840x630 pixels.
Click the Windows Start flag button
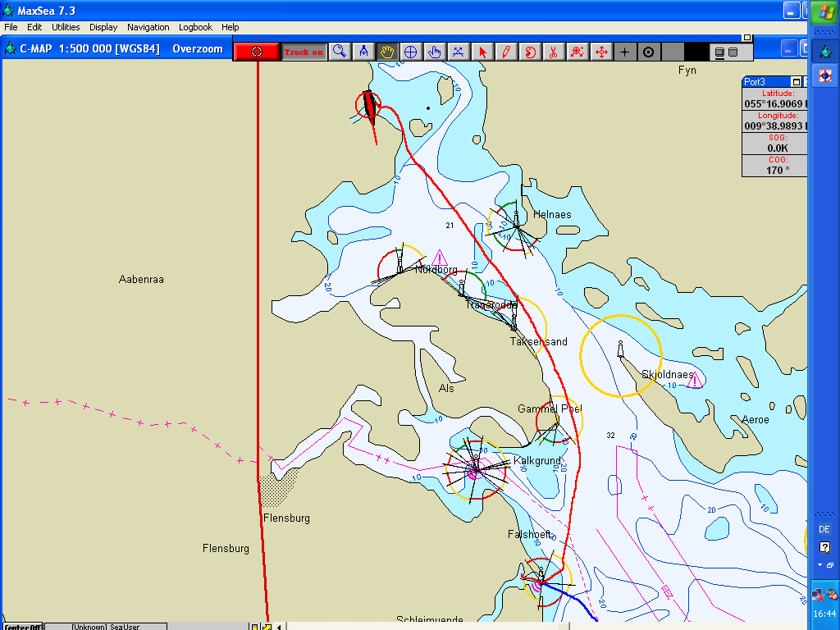point(825,11)
